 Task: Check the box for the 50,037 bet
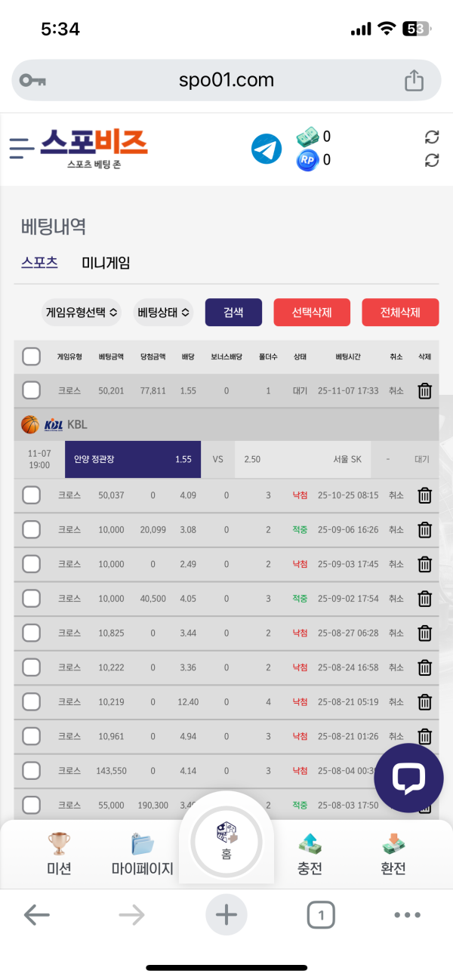31,495
